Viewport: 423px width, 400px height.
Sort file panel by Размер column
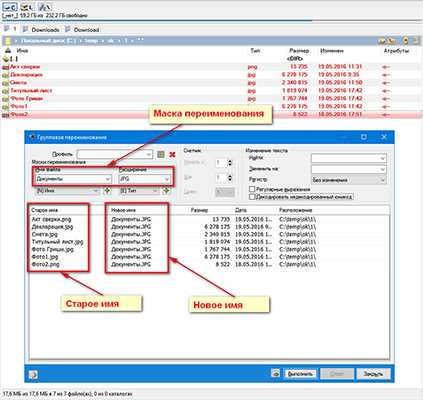tap(299, 51)
